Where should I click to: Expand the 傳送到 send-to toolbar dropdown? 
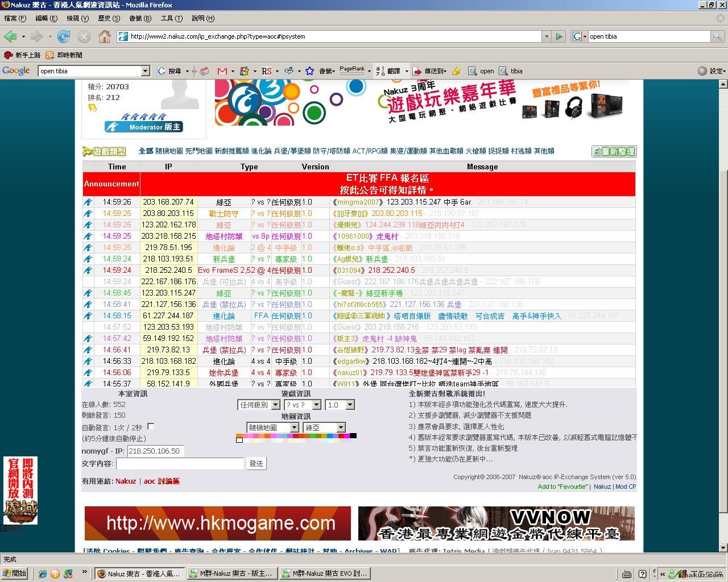click(445, 71)
